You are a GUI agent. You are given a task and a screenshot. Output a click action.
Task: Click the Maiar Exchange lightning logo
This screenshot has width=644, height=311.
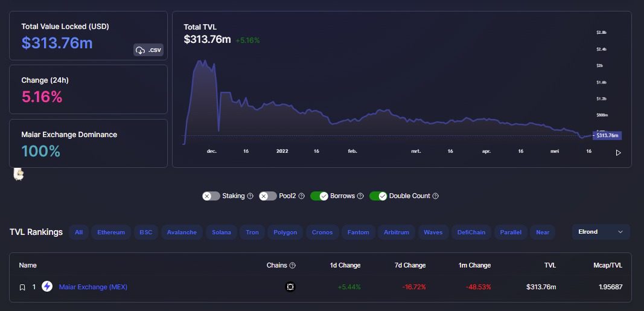(x=47, y=286)
